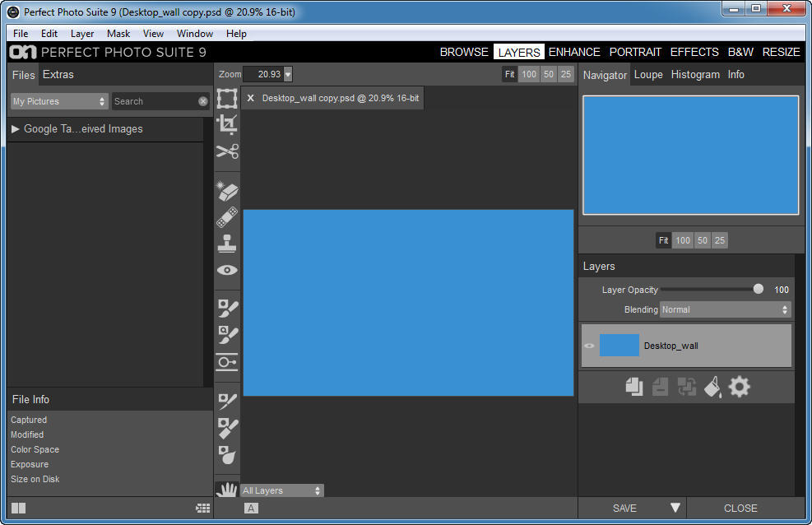This screenshot has height=525, width=812.
Task: Select the Clone Stamp tool
Action: 227,244
